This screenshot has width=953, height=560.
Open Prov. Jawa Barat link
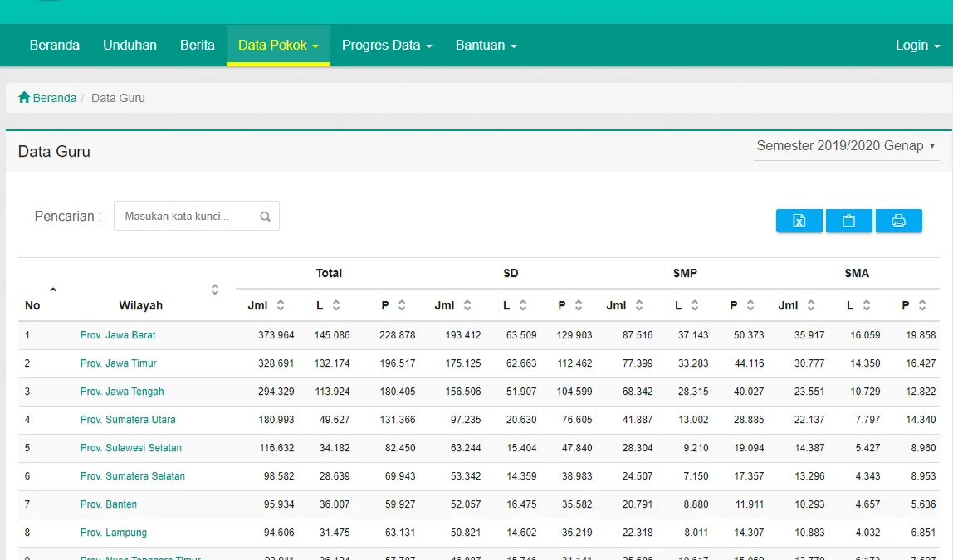coord(118,335)
